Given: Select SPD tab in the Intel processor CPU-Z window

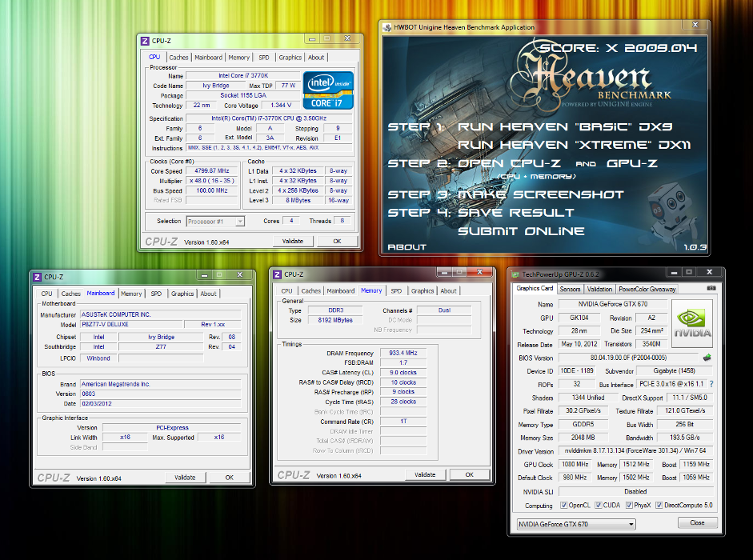Looking at the screenshot, I should (264, 58).
